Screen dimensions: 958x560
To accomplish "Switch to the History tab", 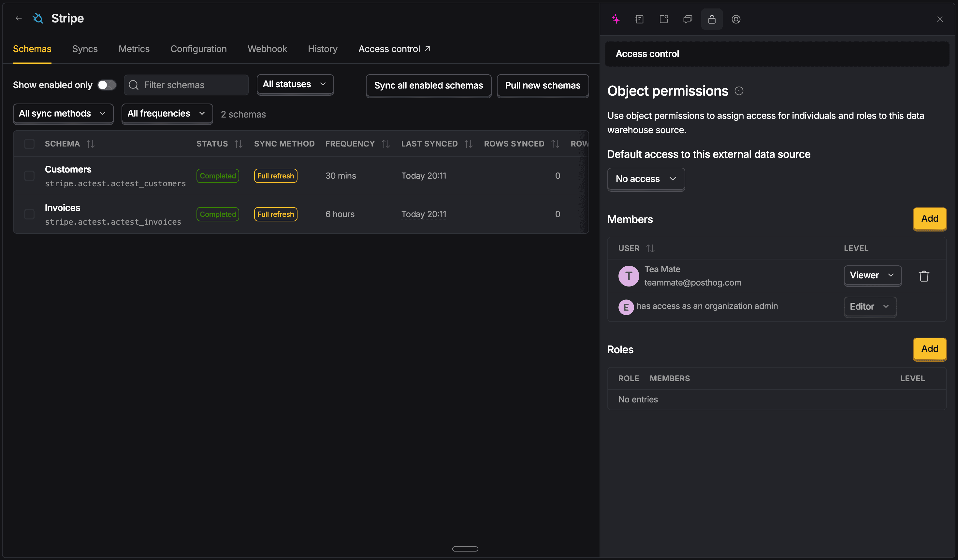I will point(322,49).
